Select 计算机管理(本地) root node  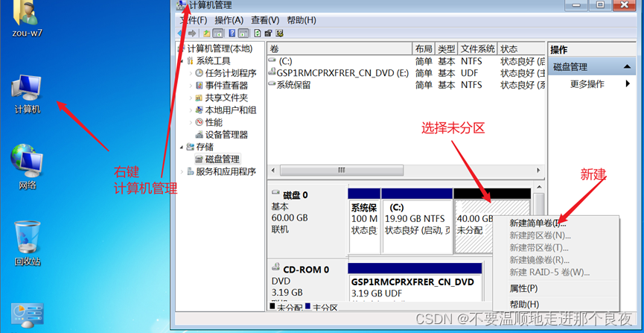(x=220, y=49)
